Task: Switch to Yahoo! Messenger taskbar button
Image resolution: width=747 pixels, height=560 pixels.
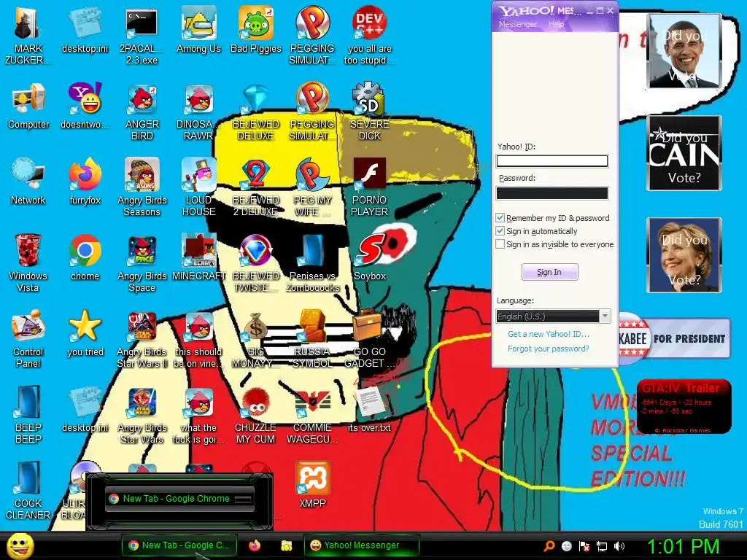Action: click(x=361, y=545)
